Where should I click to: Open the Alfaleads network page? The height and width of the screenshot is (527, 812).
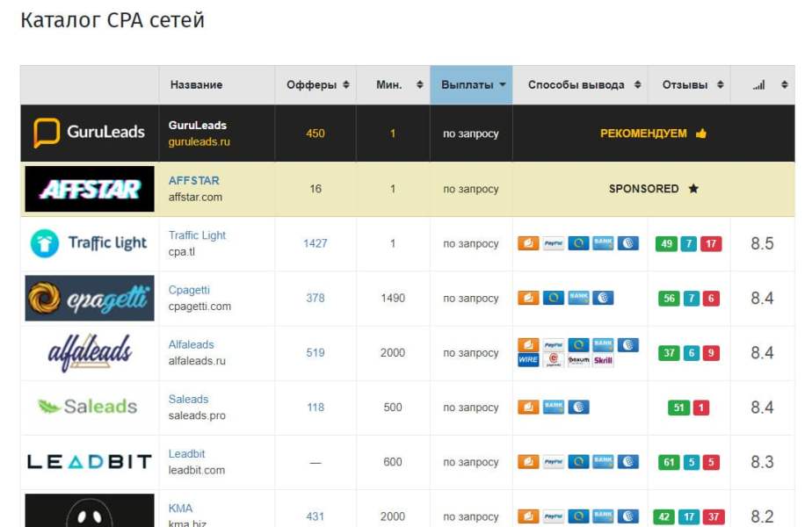191,344
